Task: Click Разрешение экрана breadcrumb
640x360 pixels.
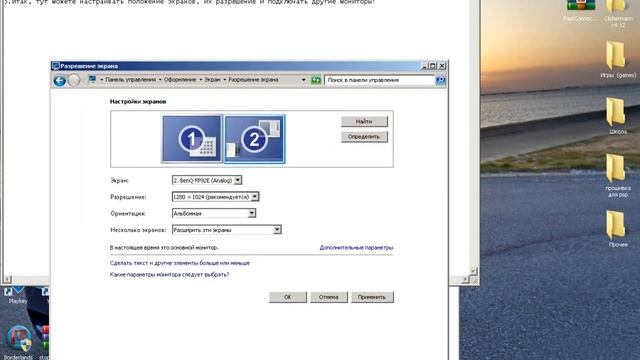Action: (x=253, y=80)
